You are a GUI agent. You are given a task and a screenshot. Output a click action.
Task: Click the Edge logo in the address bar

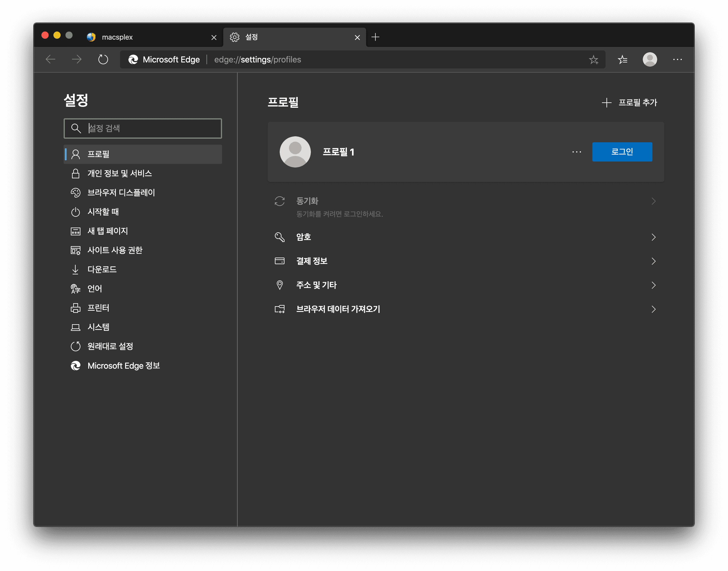133,59
